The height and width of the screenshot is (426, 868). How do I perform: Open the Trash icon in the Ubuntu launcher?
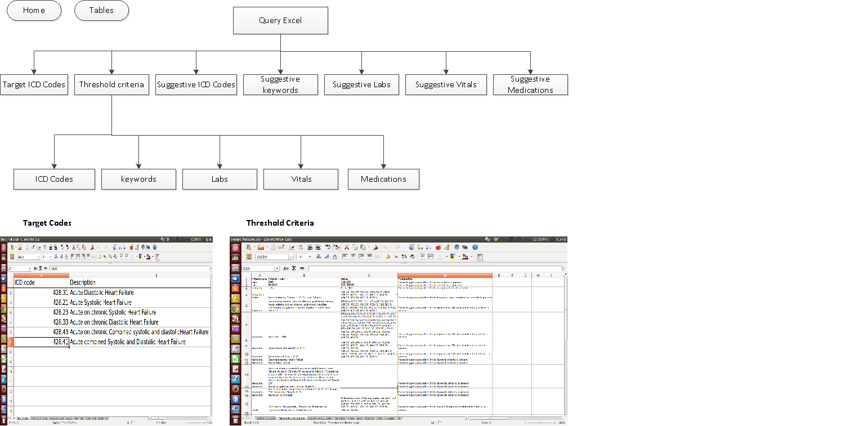click(x=236, y=419)
